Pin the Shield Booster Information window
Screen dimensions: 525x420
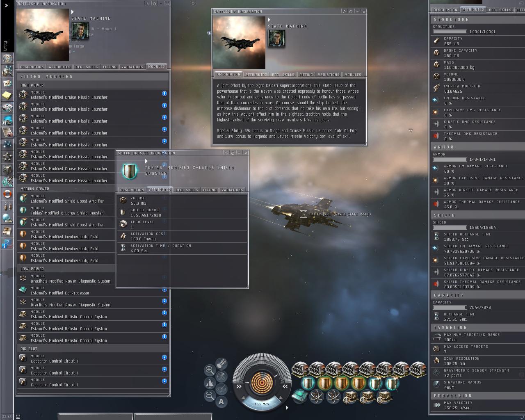233,153
